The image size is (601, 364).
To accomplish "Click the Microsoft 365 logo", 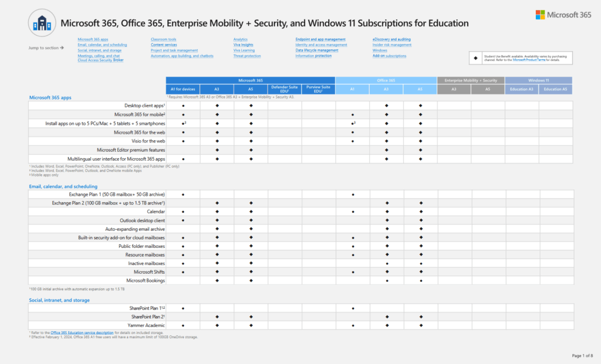I will coord(563,15).
